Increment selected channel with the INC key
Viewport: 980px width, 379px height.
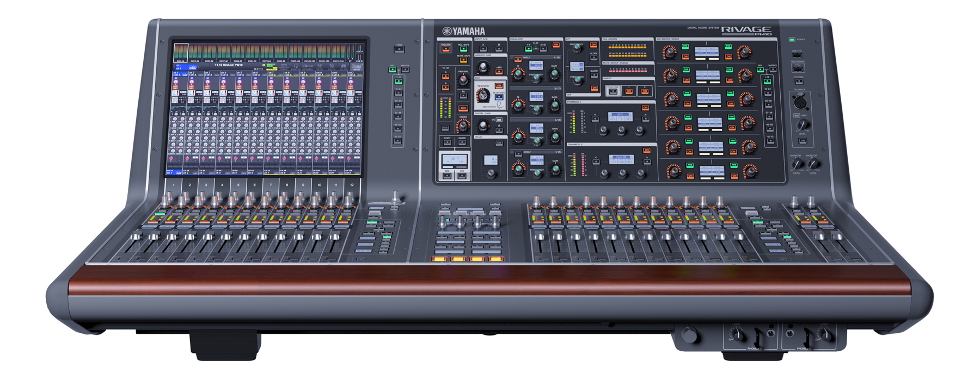(462, 176)
